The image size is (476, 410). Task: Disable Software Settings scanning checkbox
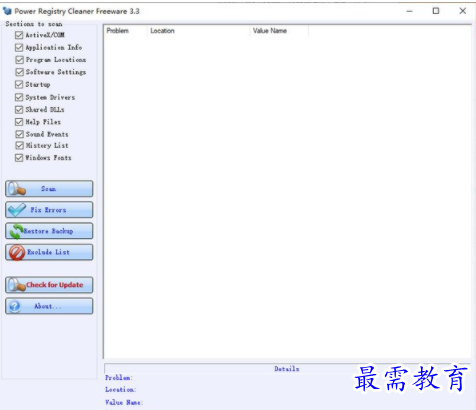coord(19,72)
